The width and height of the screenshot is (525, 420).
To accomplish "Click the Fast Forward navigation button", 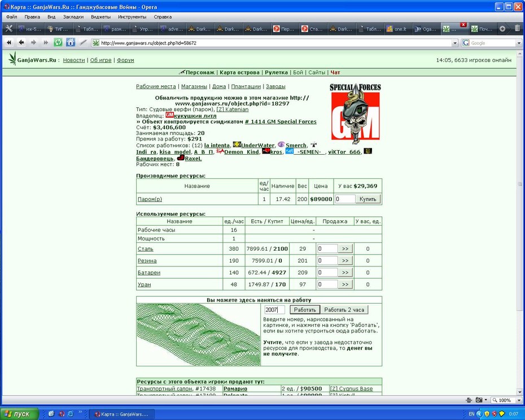I will (x=46, y=42).
